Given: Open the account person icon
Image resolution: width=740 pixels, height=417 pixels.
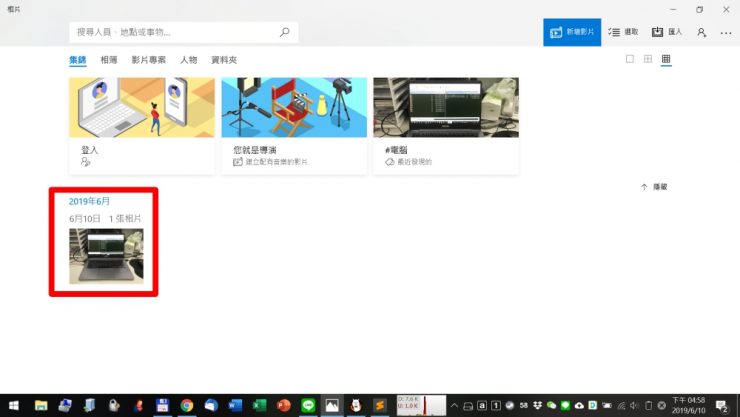Looking at the screenshot, I should point(702,32).
